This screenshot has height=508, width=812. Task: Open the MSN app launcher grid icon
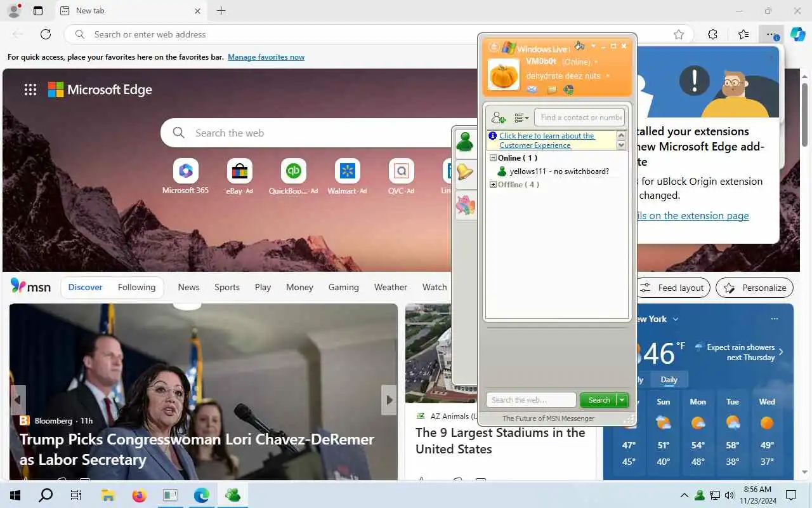pyautogui.click(x=30, y=90)
